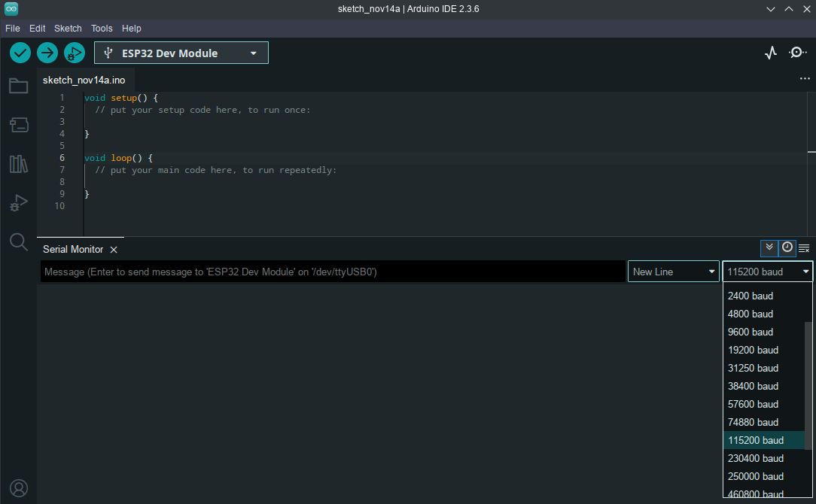Open the Sketch menu
Viewport: 816px width, 504px height.
pyautogui.click(x=68, y=28)
